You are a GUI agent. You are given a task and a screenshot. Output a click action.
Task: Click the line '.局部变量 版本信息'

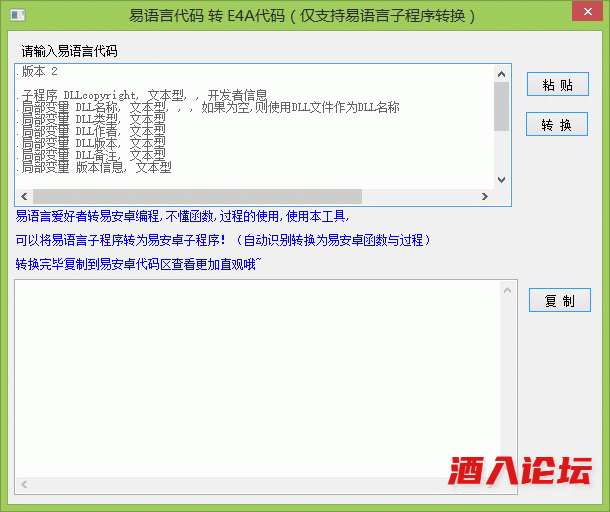click(x=94, y=168)
